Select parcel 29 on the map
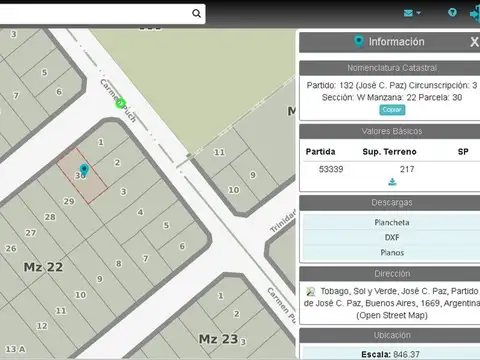The image size is (480, 360). click(x=69, y=201)
